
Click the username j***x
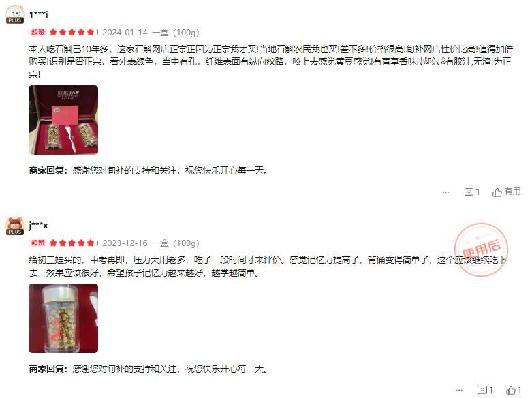click(x=38, y=225)
